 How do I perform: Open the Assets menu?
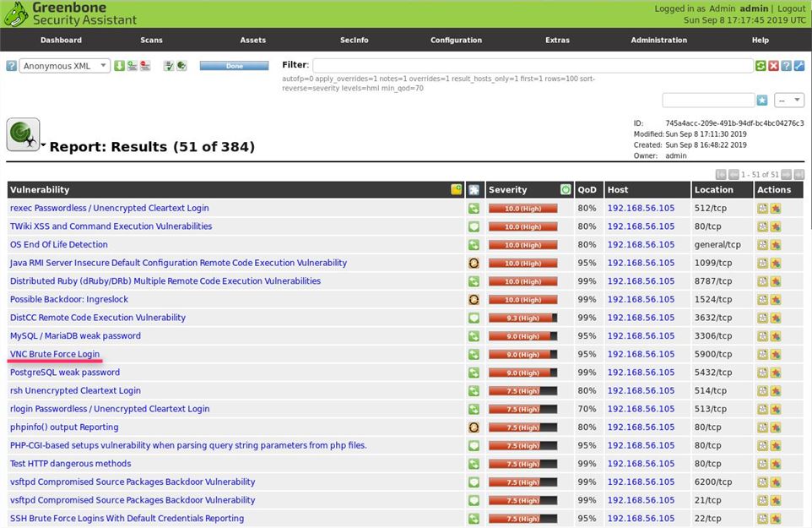point(252,40)
